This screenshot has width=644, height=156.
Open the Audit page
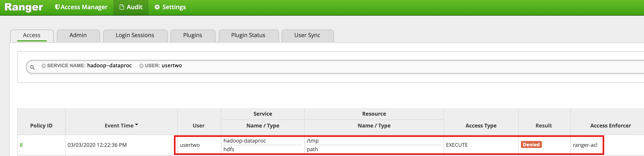click(x=131, y=7)
